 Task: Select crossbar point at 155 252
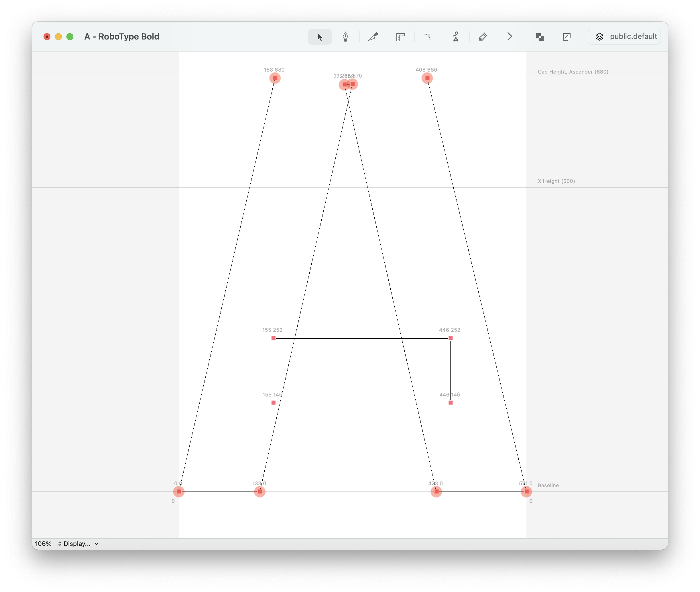pos(273,338)
